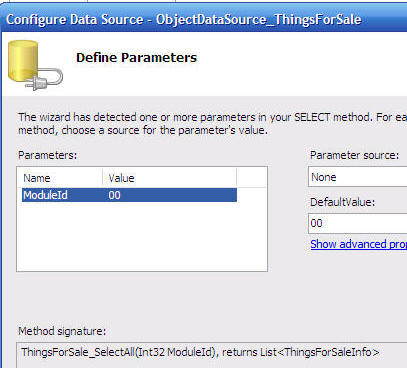
Task: Click the DefaultValue label
Action: point(342,202)
